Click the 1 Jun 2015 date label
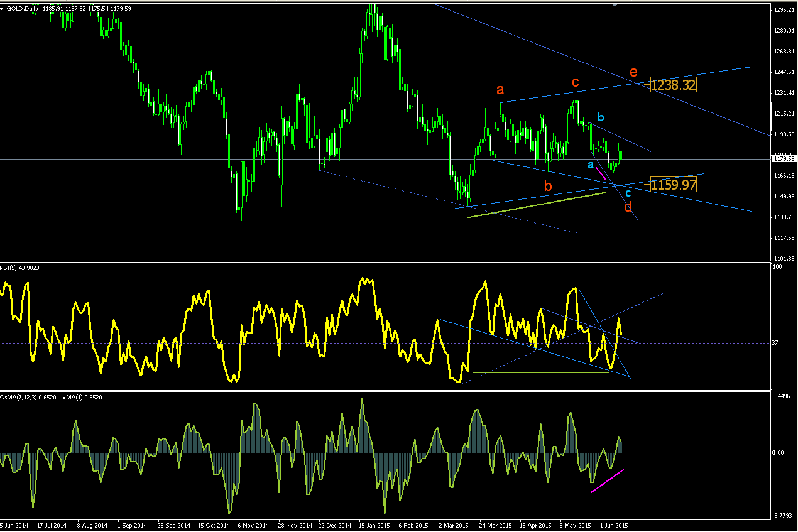798x532 pixels. (615, 525)
